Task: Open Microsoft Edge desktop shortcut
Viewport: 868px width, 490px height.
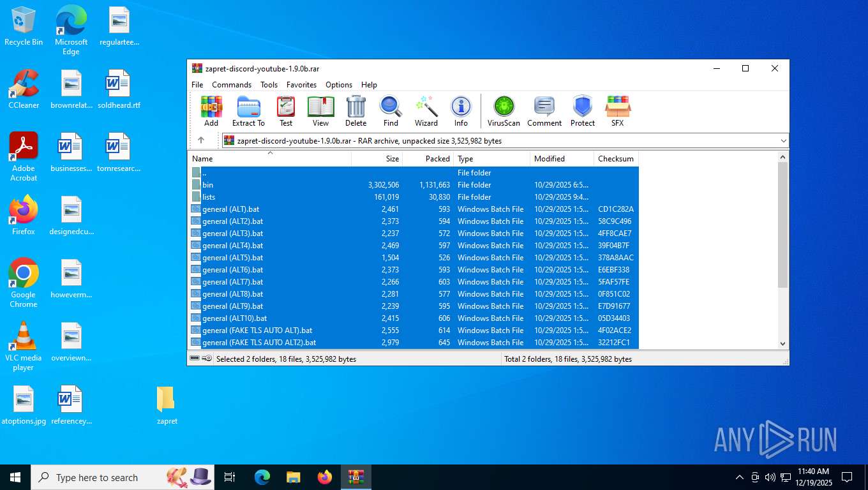Action: [71, 30]
